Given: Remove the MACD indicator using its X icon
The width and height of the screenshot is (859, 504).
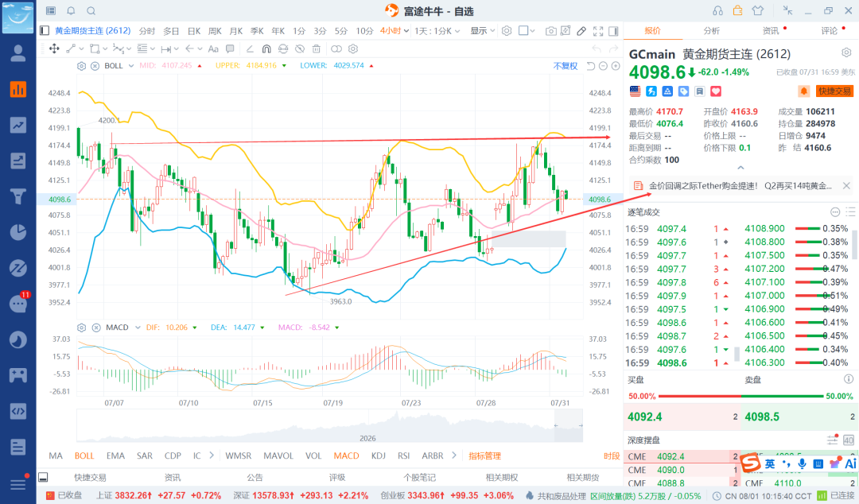Looking at the screenshot, I should coord(96,328).
